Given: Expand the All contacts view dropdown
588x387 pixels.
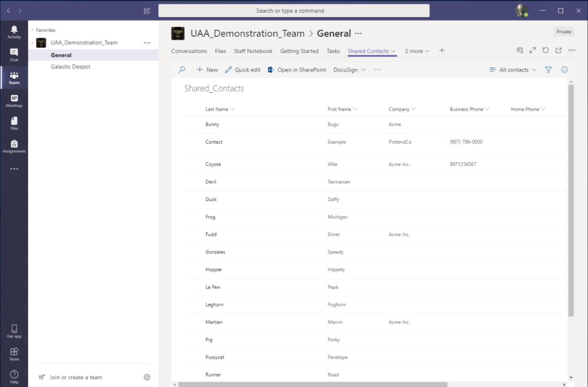Looking at the screenshot, I should click(x=513, y=70).
